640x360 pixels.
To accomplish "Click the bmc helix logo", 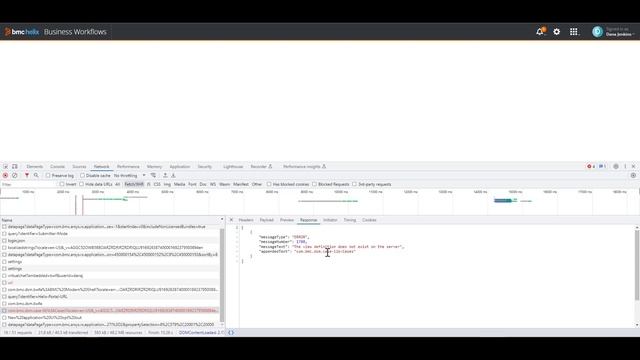I will click(22, 32).
